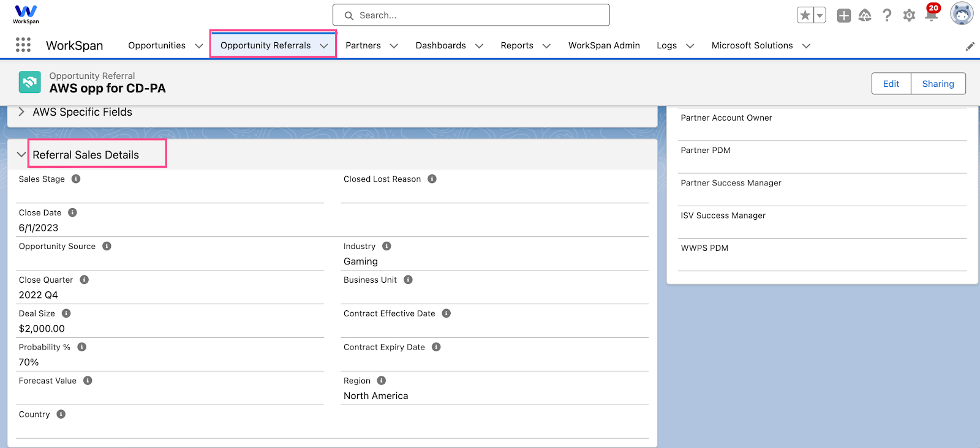Click the Region value North America
980x448 pixels.
(x=376, y=396)
